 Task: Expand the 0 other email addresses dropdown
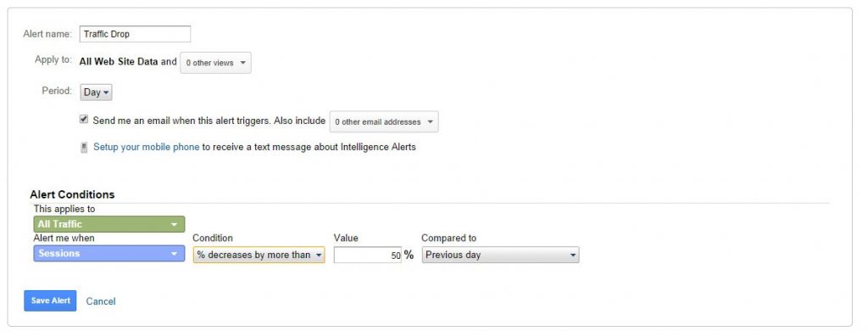384,122
